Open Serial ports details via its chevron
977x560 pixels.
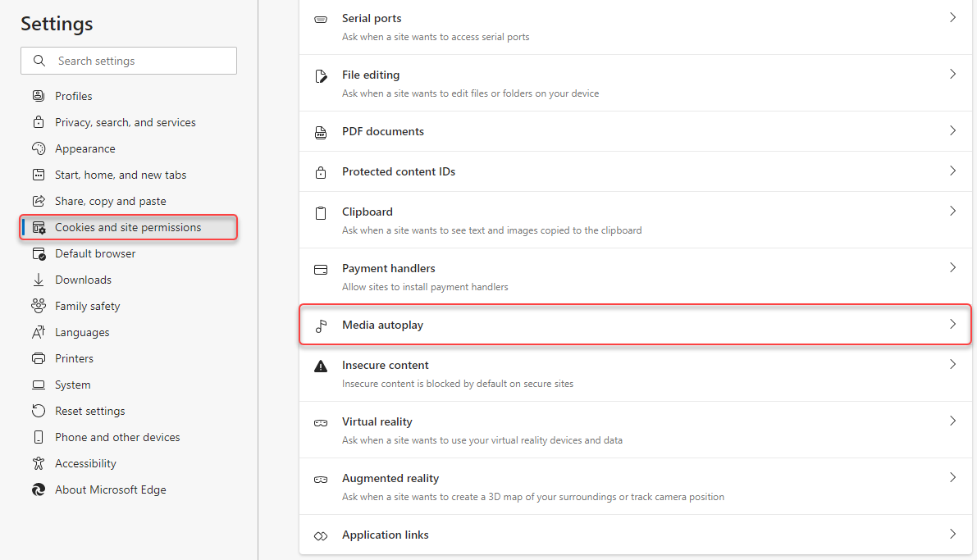[952, 17]
